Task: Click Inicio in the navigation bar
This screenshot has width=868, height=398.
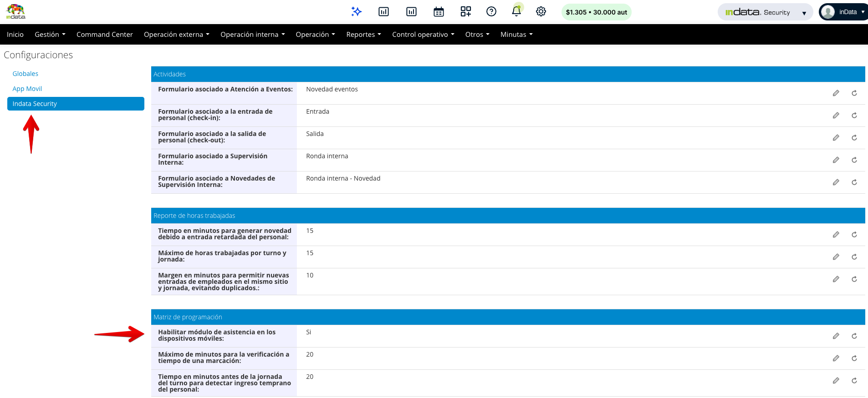Action: pos(15,35)
